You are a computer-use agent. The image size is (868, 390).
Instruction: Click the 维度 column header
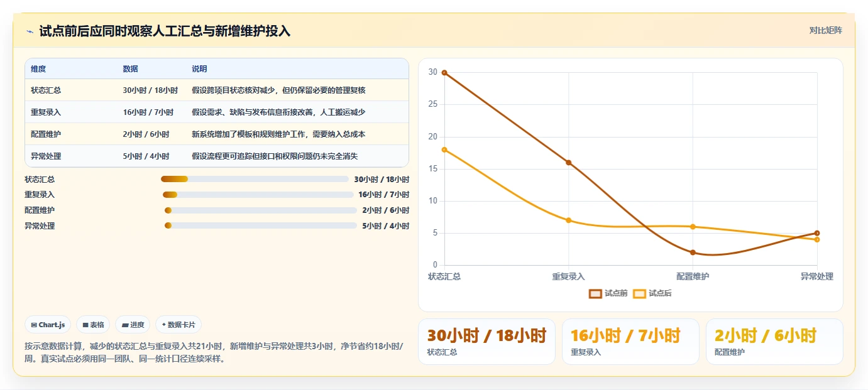[x=38, y=69]
